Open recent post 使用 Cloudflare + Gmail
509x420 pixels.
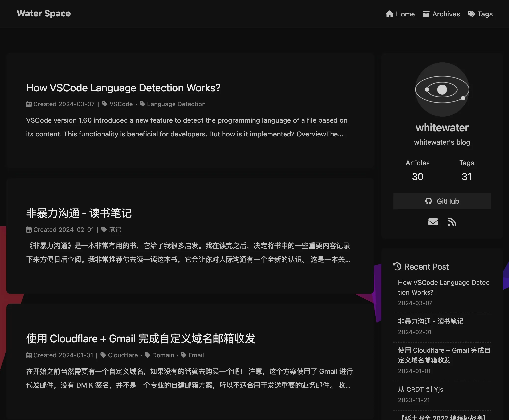pos(444,355)
